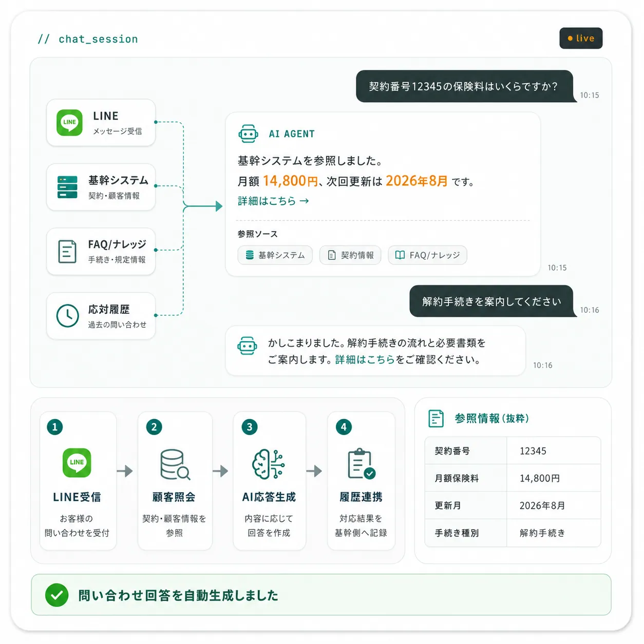The height and width of the screenshot is (644, 644).
Task: Click the 基幹システムを参照しました。 line
Action: tap(310, 161)
